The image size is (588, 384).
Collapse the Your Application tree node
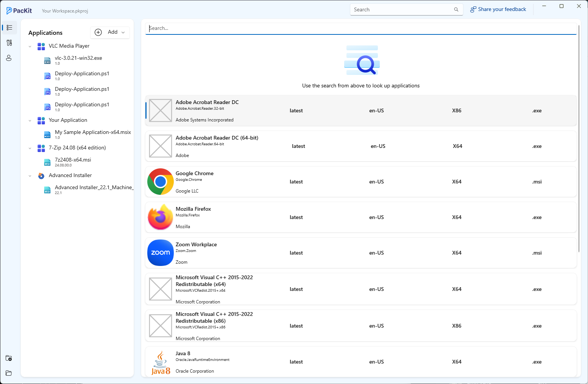click(30, 121)
